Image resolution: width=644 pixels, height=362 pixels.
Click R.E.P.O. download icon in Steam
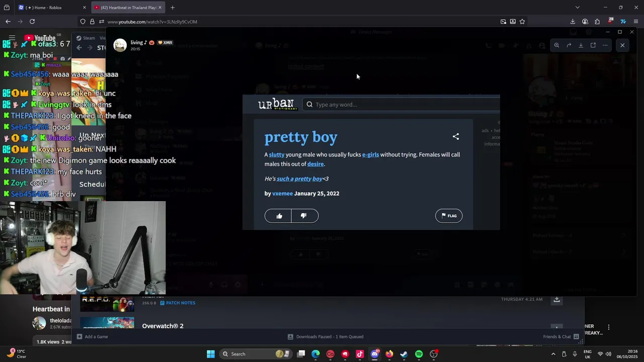pos(556,300)
